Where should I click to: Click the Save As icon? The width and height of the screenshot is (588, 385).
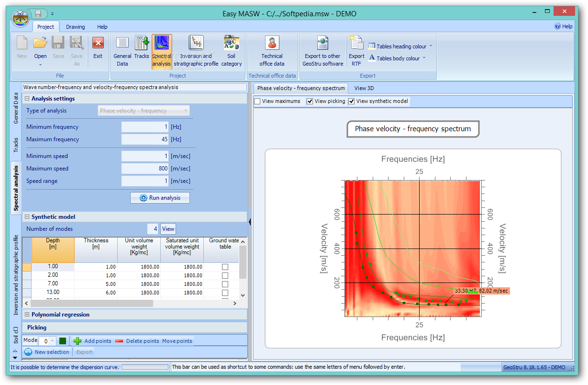[77, 43]
